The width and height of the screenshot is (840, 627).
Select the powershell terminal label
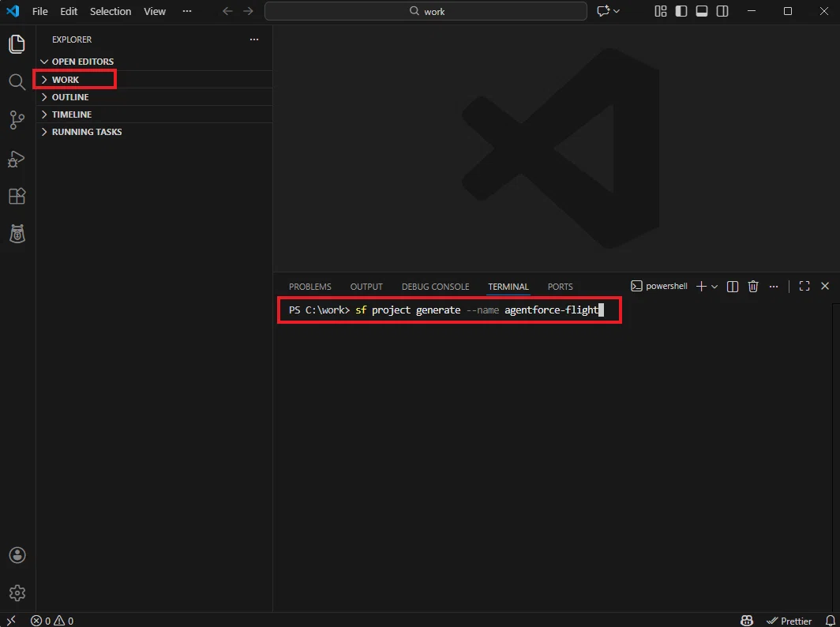[659, 286]
